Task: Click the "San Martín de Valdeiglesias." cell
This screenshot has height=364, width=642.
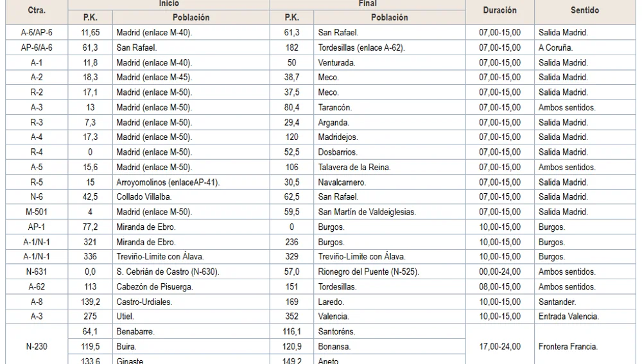Action: click(367, 212)
